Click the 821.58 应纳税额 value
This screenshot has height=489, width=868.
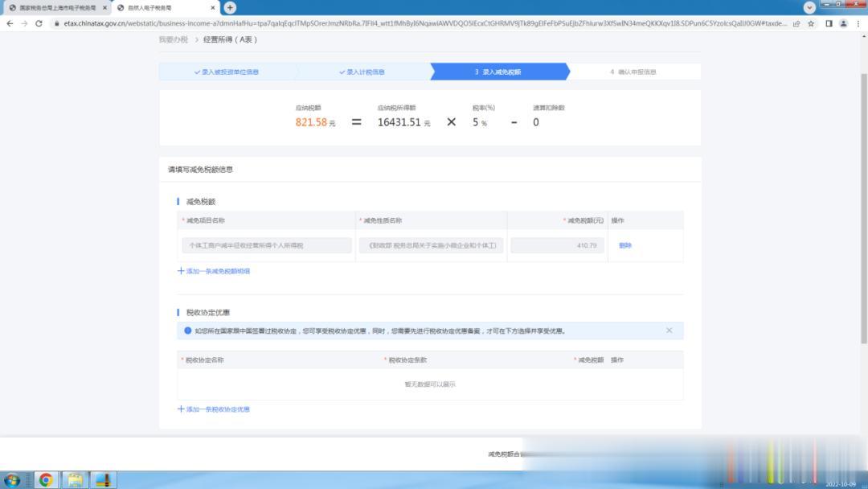tap(312, 122)
